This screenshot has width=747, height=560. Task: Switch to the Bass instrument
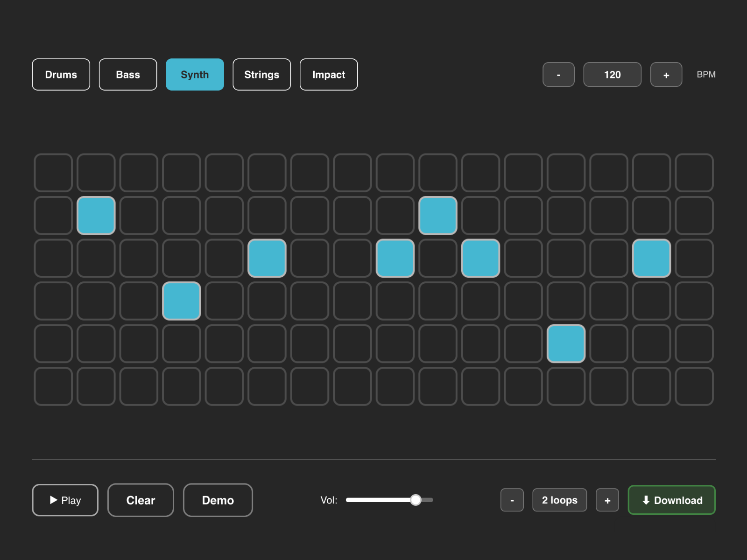[127, 74]
